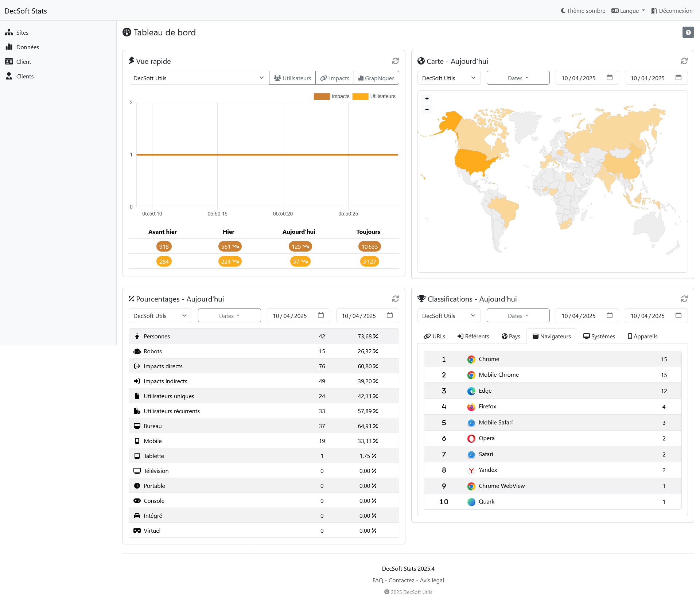Open the DecSoft Utils selector in Vue rapide

198,78
